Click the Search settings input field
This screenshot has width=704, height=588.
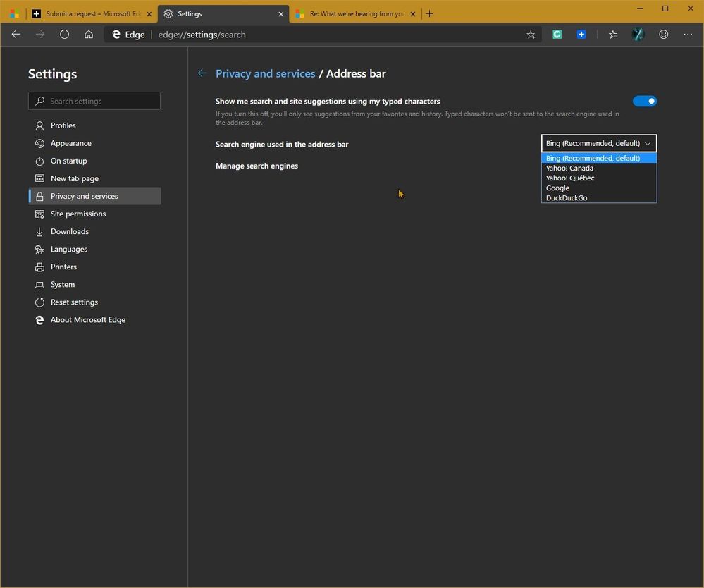tap(94, 101)
